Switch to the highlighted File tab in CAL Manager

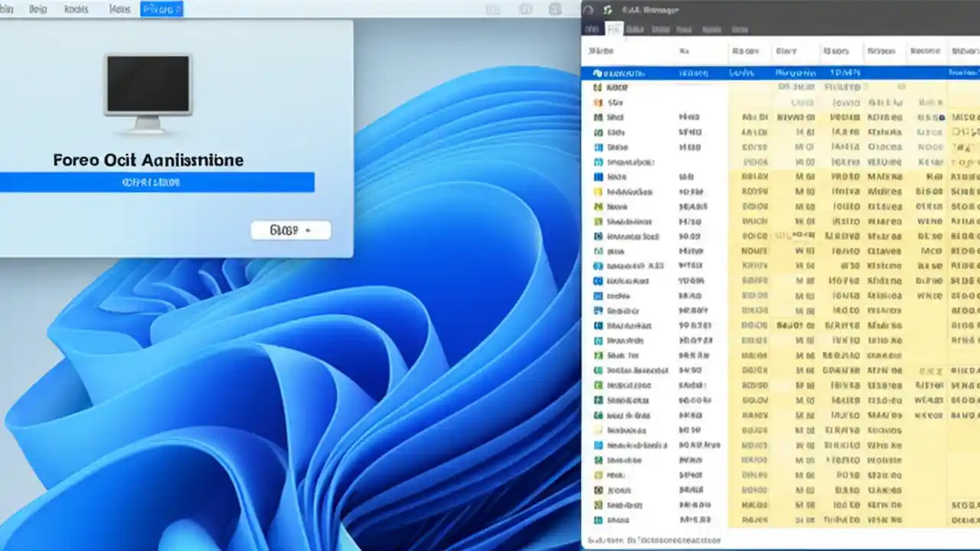click(x=612, y=28)
